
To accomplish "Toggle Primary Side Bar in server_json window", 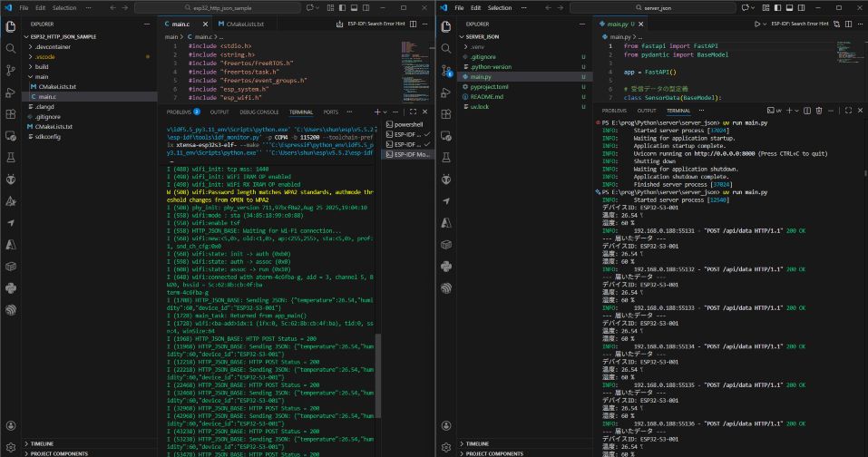I will [x=778, y=8].
